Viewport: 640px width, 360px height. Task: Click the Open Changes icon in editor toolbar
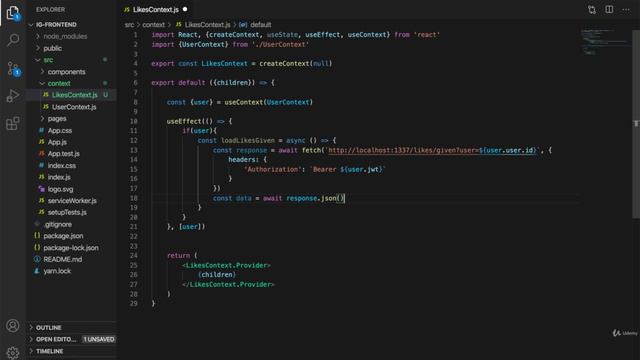click(x=592, y=9)
